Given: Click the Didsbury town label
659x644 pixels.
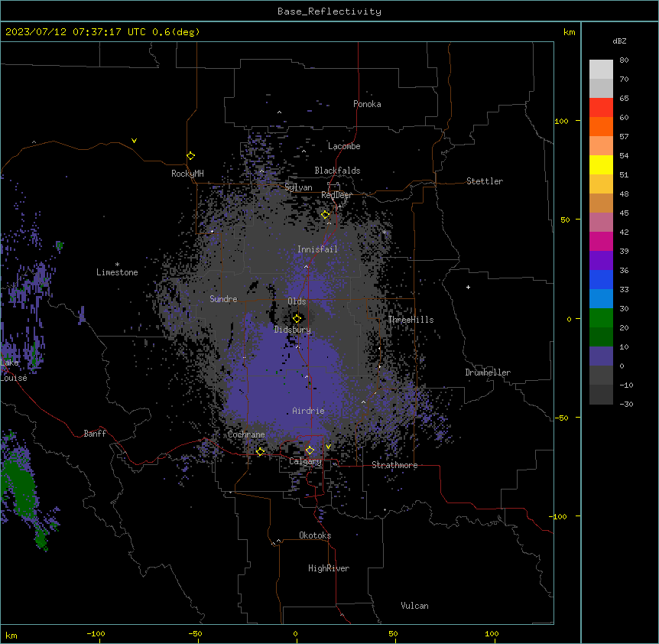Looking at the screenshot, I should [293, 330].
